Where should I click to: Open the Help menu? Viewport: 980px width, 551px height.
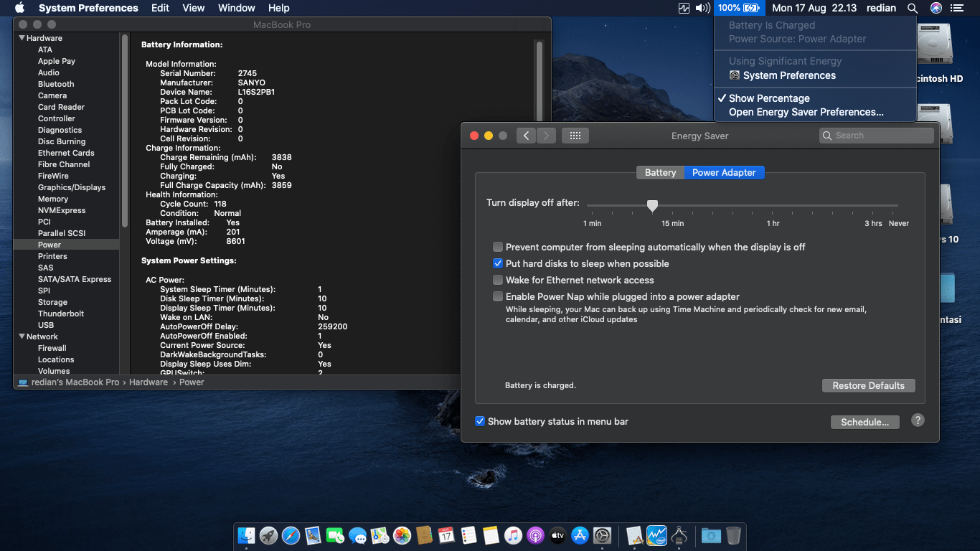pos(278,8)
